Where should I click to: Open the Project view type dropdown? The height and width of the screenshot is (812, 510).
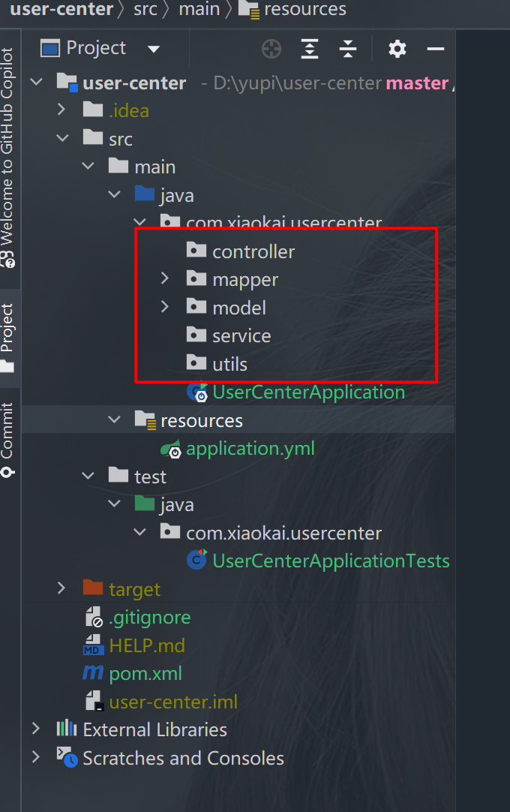(154, 50)
